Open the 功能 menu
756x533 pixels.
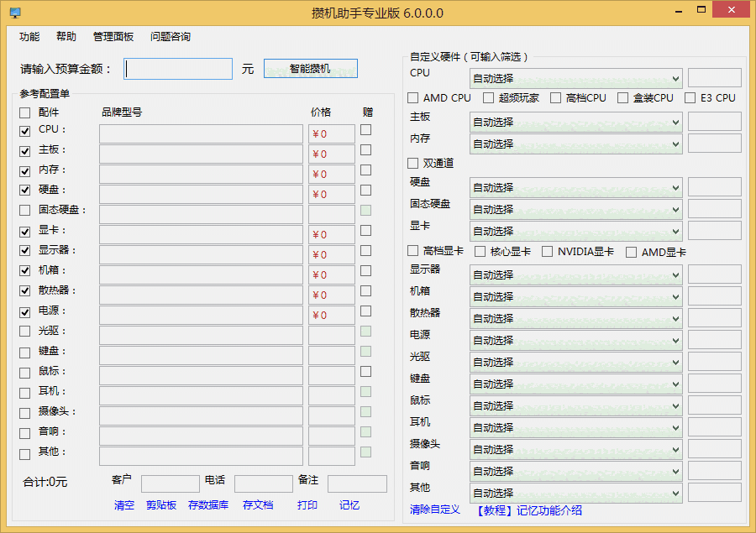coord(29,37)
